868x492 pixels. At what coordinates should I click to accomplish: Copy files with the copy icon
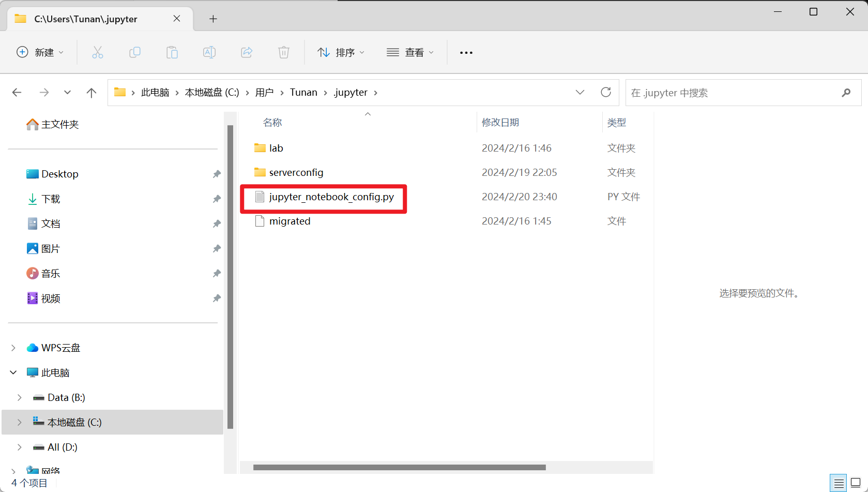coord(135,52)
